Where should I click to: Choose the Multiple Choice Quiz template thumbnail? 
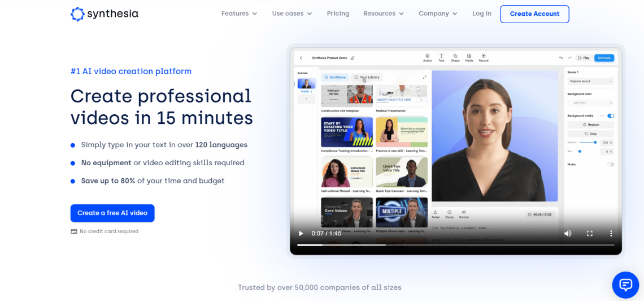(402, 213)
